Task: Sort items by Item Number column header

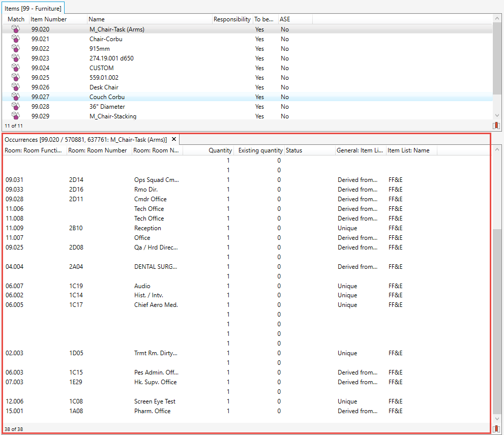Action: [x=48, y=19]
